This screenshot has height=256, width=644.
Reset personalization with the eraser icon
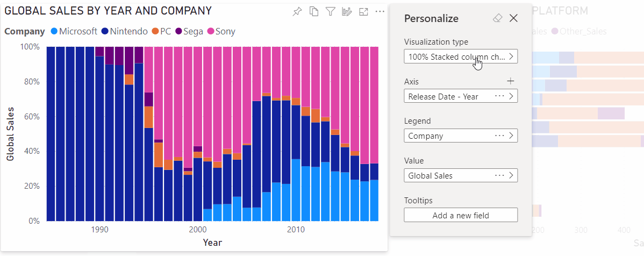497,18
